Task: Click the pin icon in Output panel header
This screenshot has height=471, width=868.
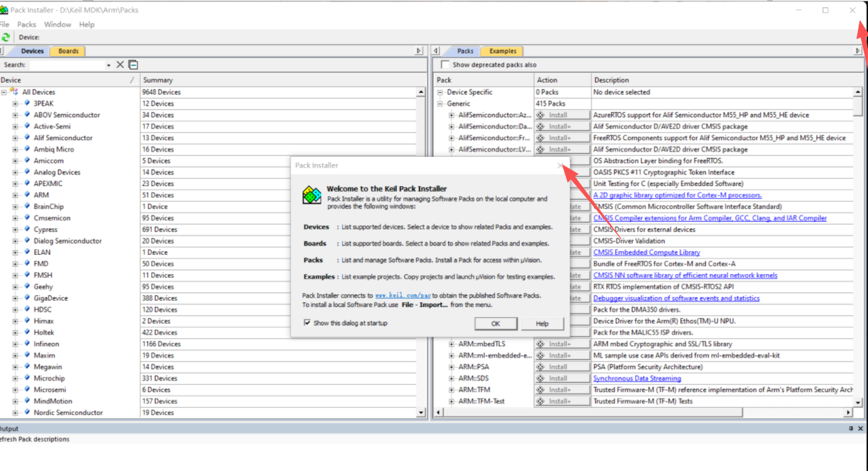Action: 851,428
